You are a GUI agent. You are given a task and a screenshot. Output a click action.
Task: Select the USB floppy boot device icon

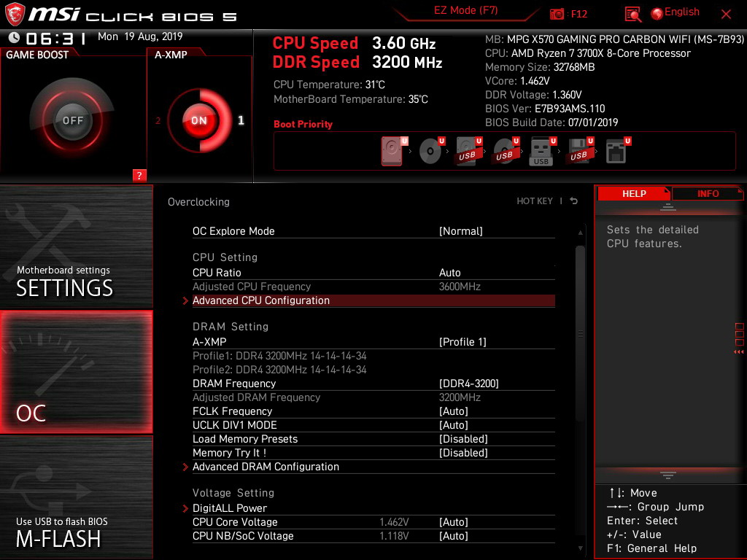coord(578,151)
